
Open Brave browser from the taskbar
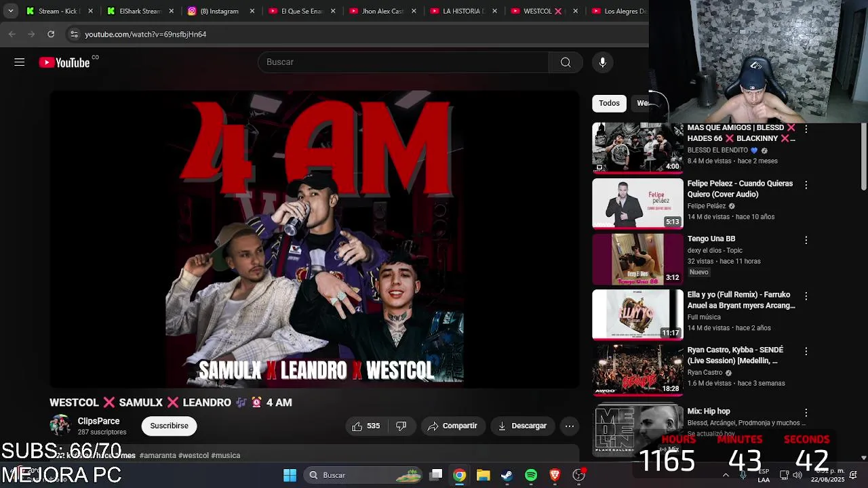coord(555,475)
